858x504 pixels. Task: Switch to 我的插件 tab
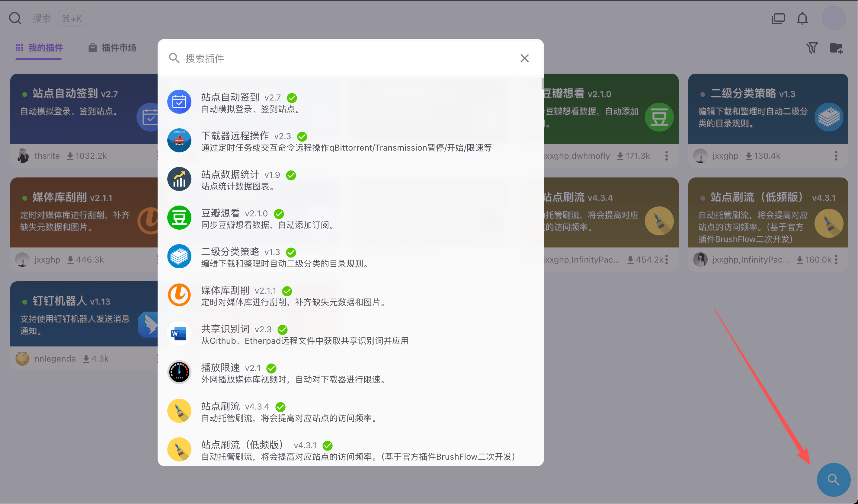39,48
